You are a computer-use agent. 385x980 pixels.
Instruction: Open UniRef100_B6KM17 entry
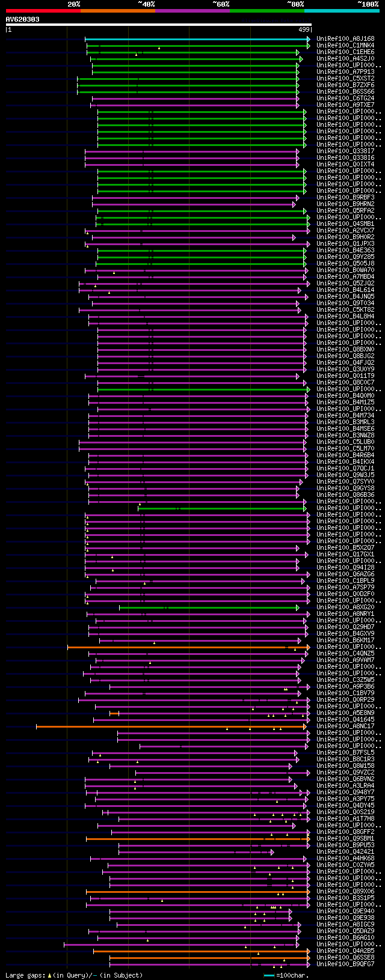click(345, 640)
